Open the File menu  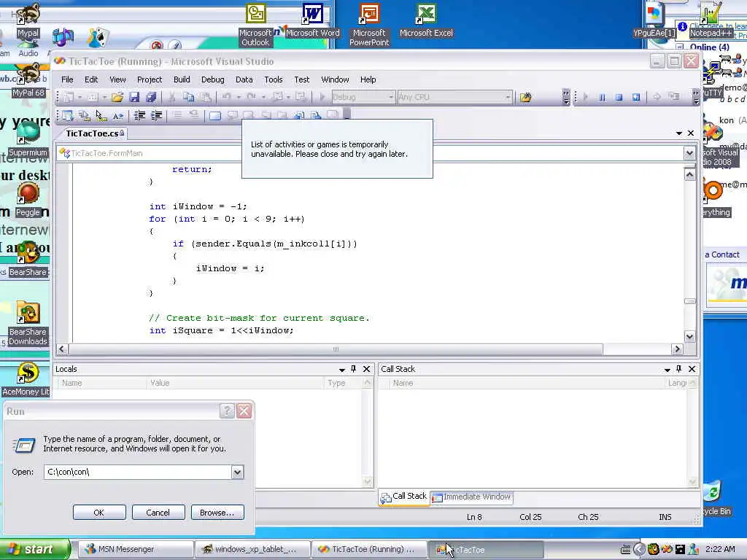pos(67,79)
